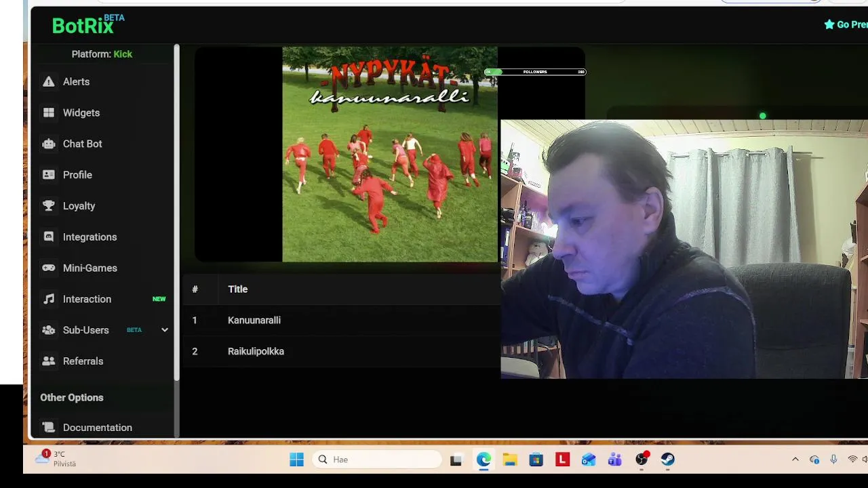Screen dimensions: 868x488
Task: Open the Windows Start menu
Action: (x=296, y=460)
